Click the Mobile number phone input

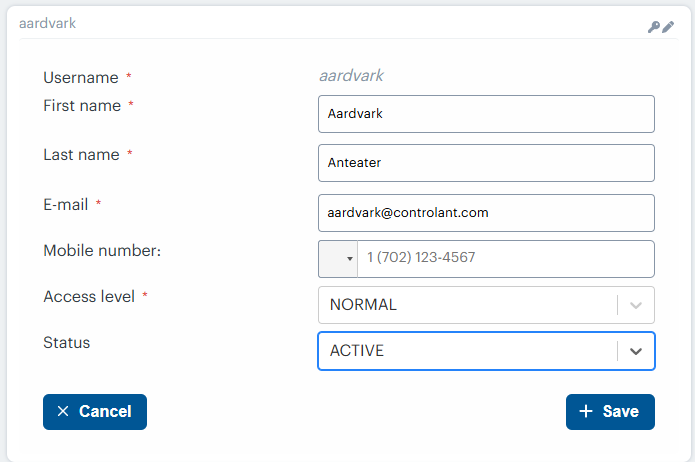point(505,258)
